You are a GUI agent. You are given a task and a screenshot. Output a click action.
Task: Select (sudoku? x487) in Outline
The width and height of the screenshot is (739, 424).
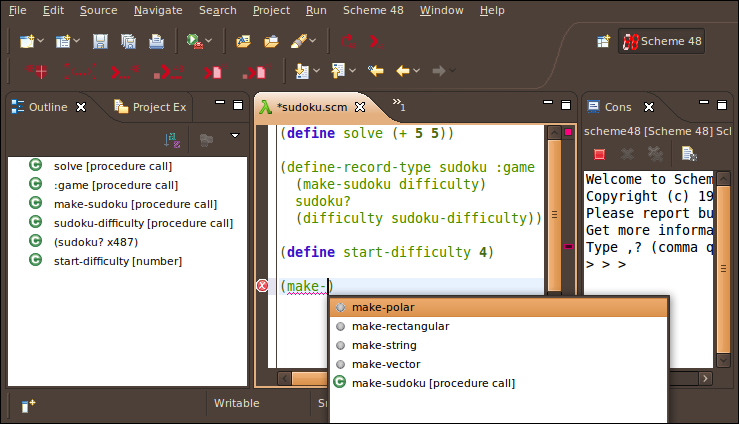(x=96, y=242)
